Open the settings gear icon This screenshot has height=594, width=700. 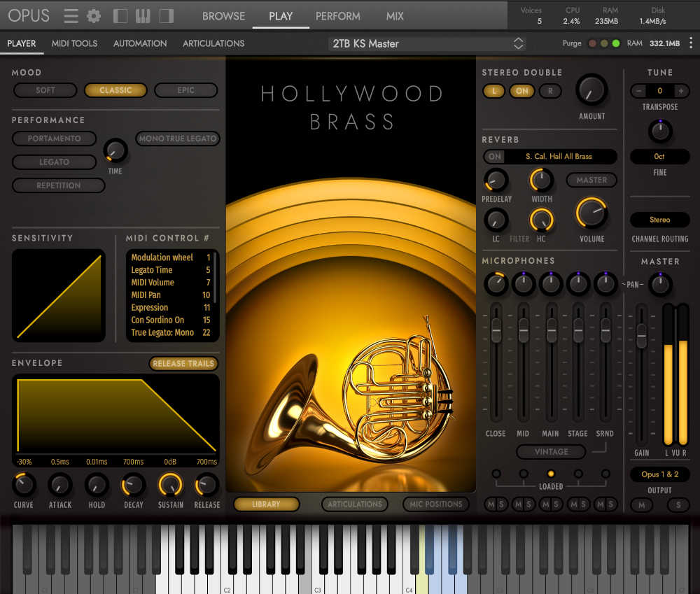[x=94, y=15]
